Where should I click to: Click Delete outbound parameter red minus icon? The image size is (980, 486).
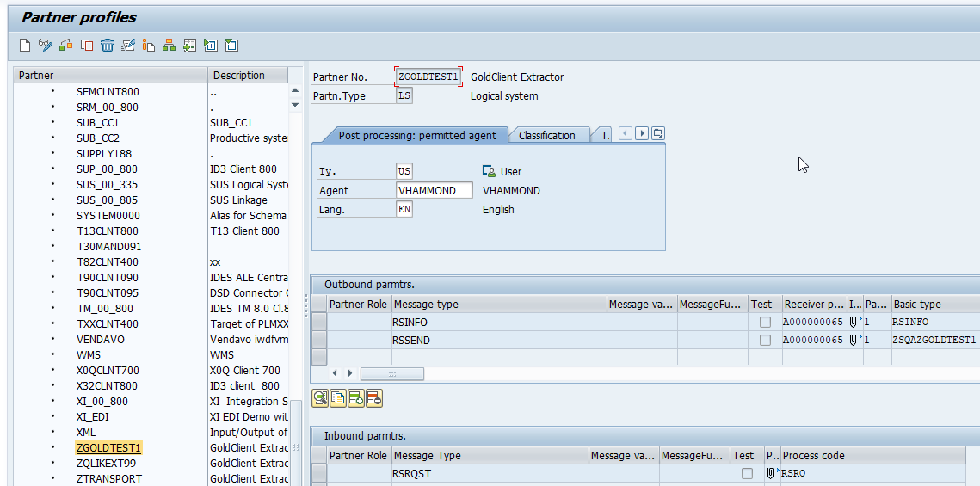pos(374,397)
